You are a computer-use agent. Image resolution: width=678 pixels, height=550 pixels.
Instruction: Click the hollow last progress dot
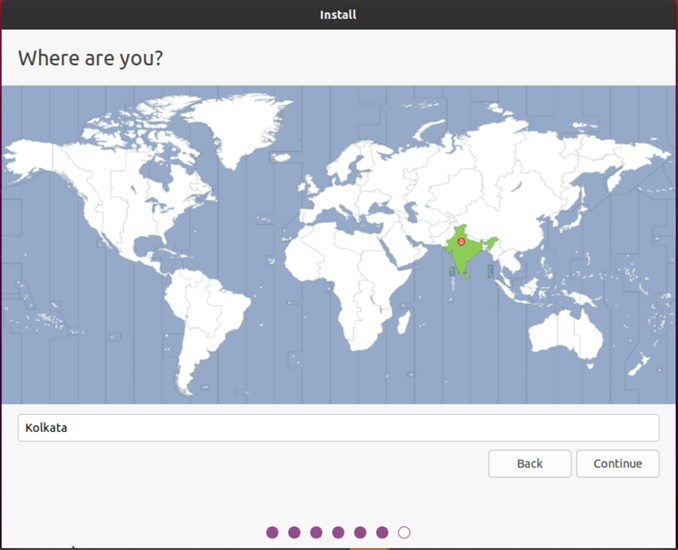tap(404, 532)
